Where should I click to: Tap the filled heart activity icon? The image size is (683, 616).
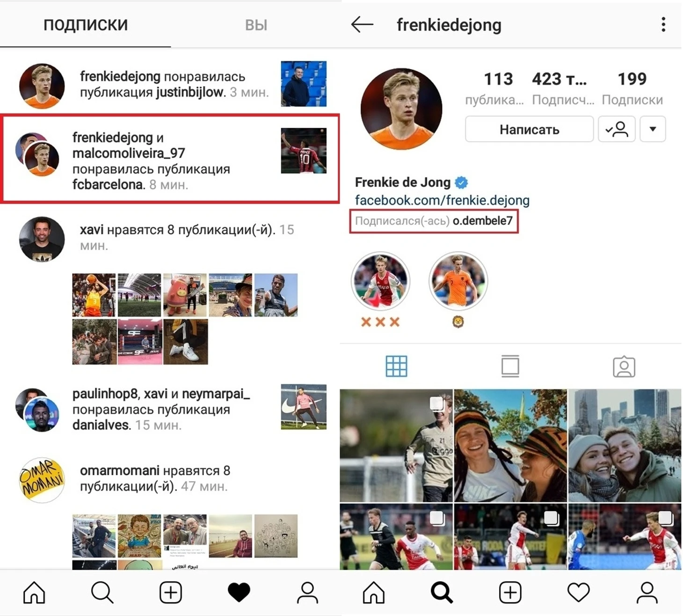click(239, 593)
